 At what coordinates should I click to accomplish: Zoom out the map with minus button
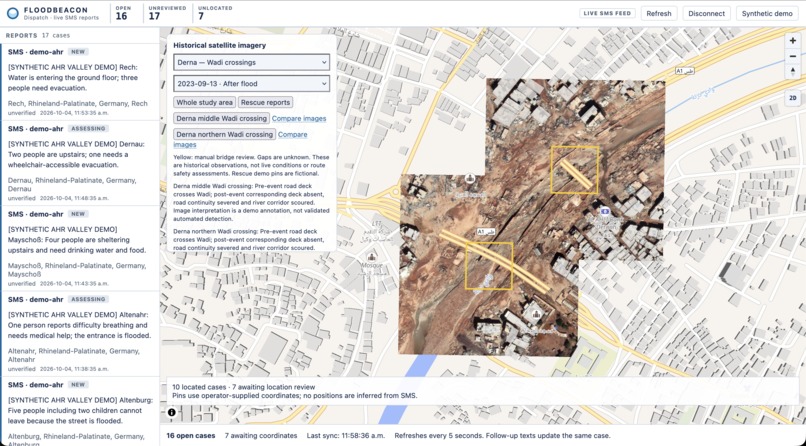[793, 56]
